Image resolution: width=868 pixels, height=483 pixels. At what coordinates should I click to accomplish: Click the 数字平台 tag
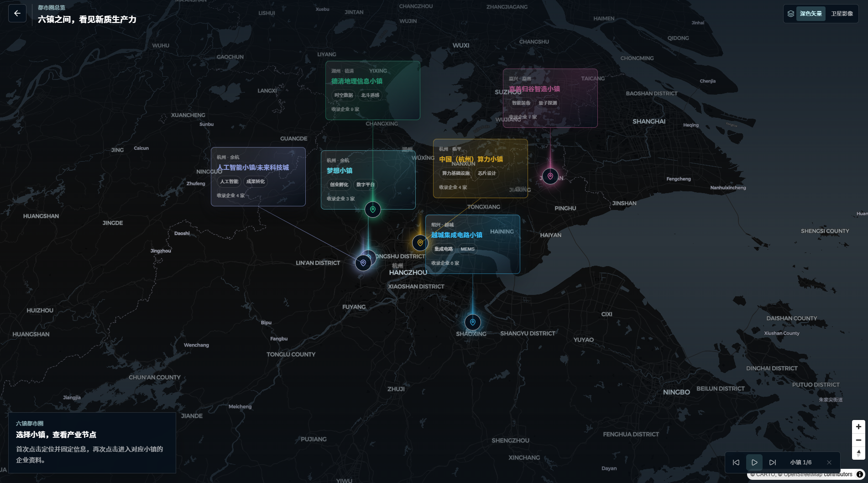366,185
